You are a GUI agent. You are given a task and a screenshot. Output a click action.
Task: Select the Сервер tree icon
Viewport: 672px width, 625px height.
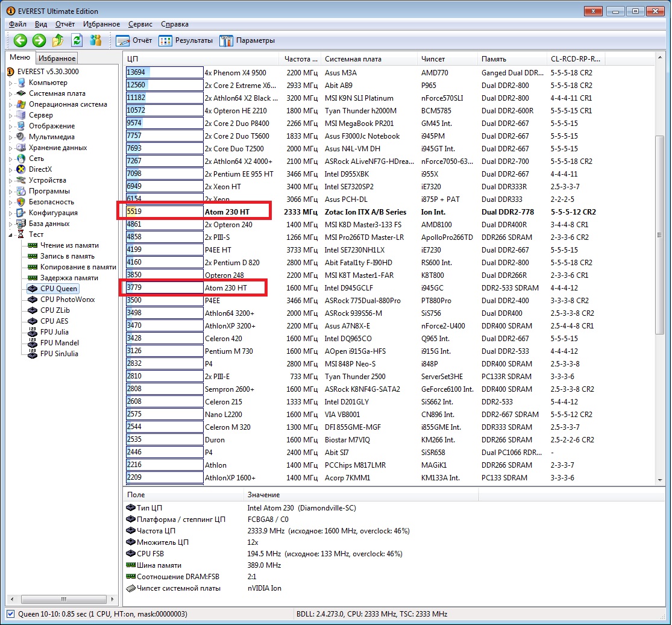pyautogui.click(x=21, y=115)
